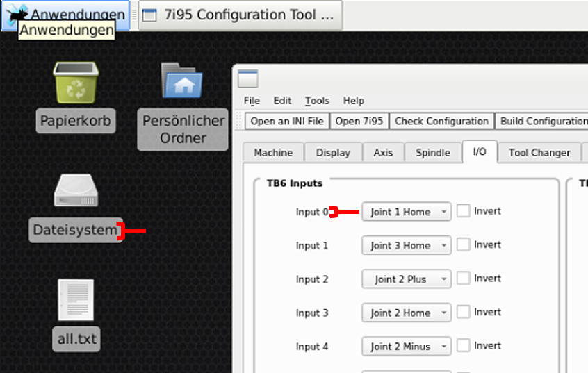Select the Dateisystem drive icon
This screenshot has width=588, height=373.
(x=76, y=190)
